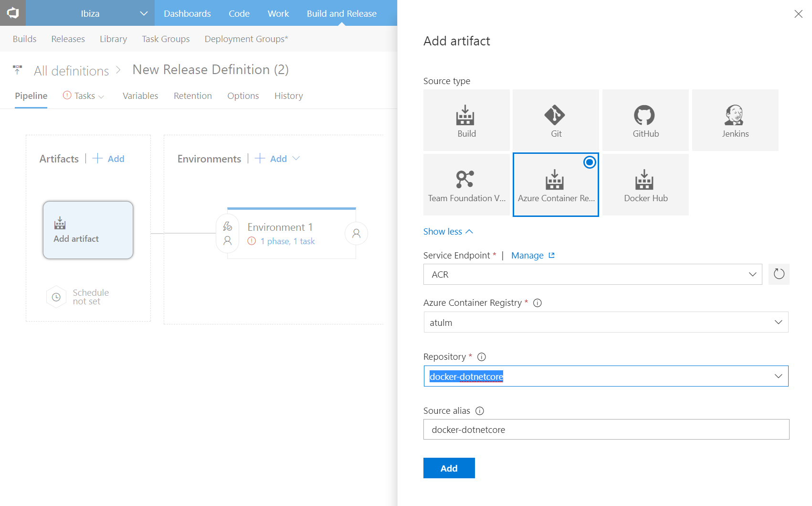Select Team Foundation Version Control source

(466, 184)
